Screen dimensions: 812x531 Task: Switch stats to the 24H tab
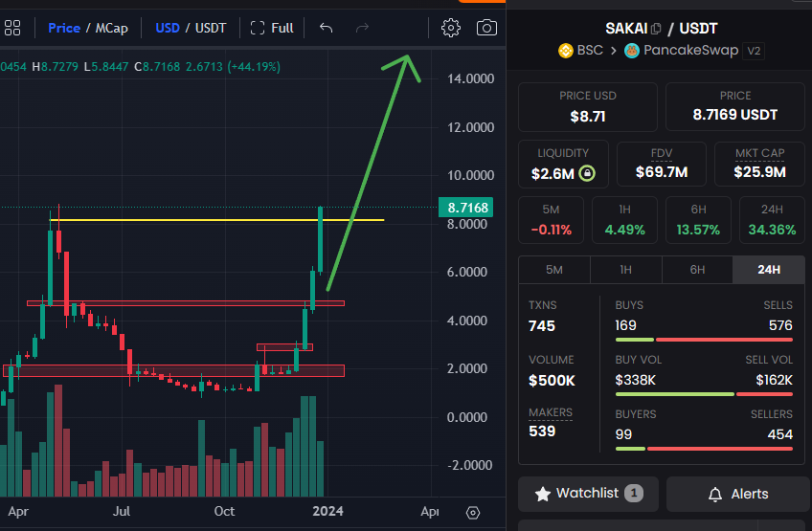click(769, 270)
